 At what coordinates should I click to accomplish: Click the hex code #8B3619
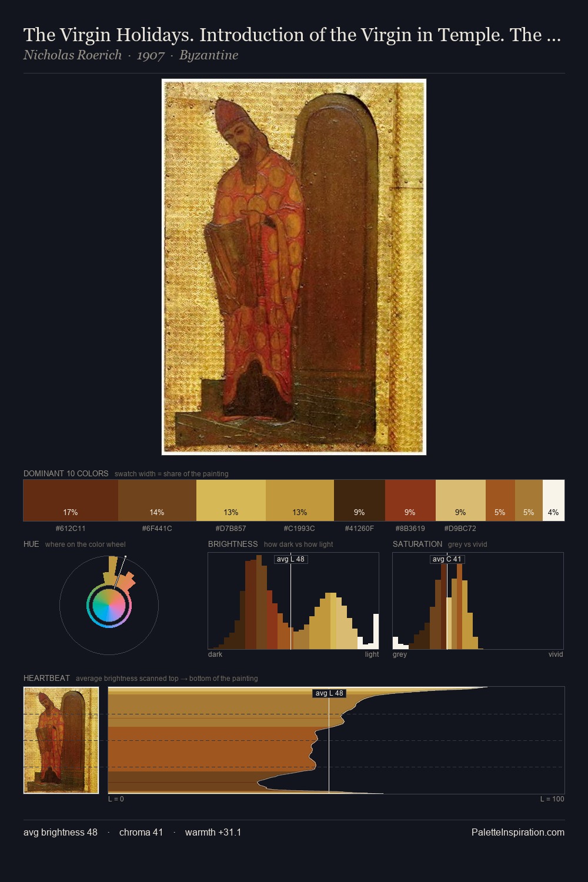click(x=410, y=529)
